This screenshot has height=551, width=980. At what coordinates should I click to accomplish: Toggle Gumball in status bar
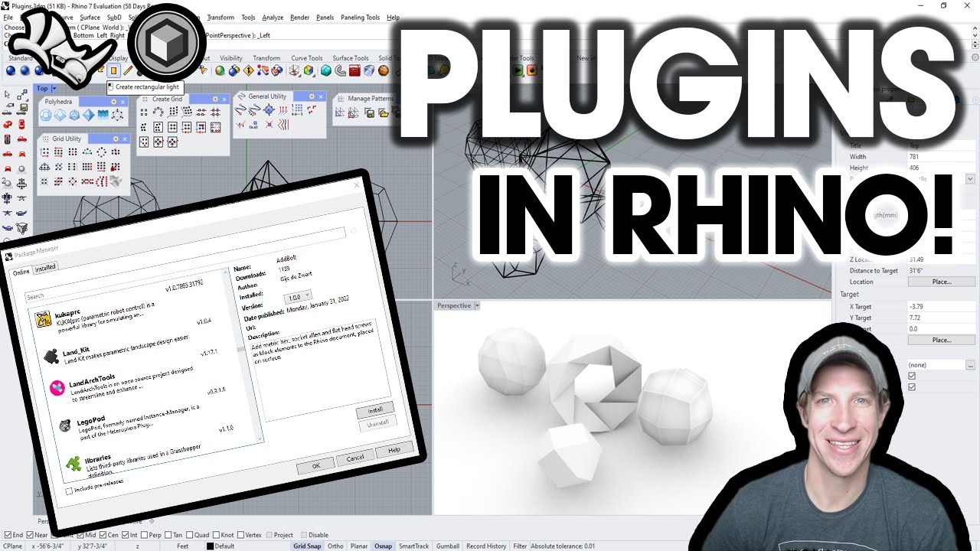point(448,546)
